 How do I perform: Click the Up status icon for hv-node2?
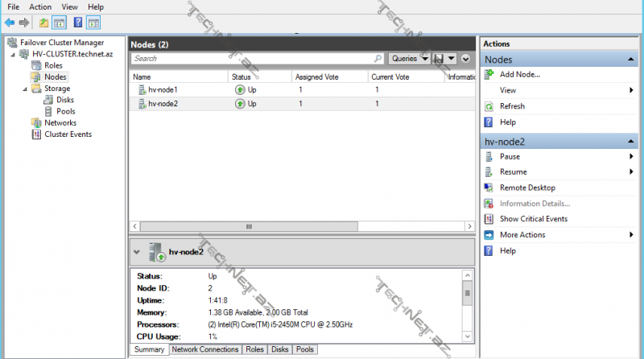coord(240,104)
